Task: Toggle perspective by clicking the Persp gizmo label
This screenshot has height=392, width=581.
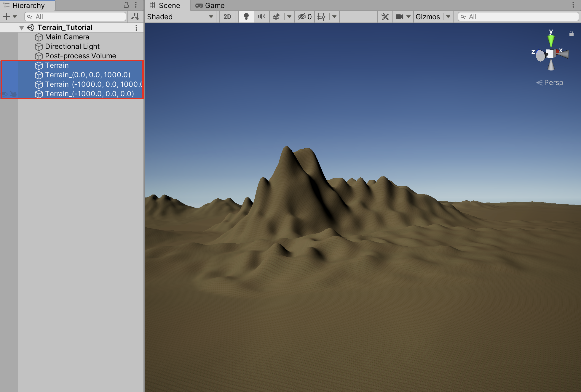Action: (x=553, y=83)
